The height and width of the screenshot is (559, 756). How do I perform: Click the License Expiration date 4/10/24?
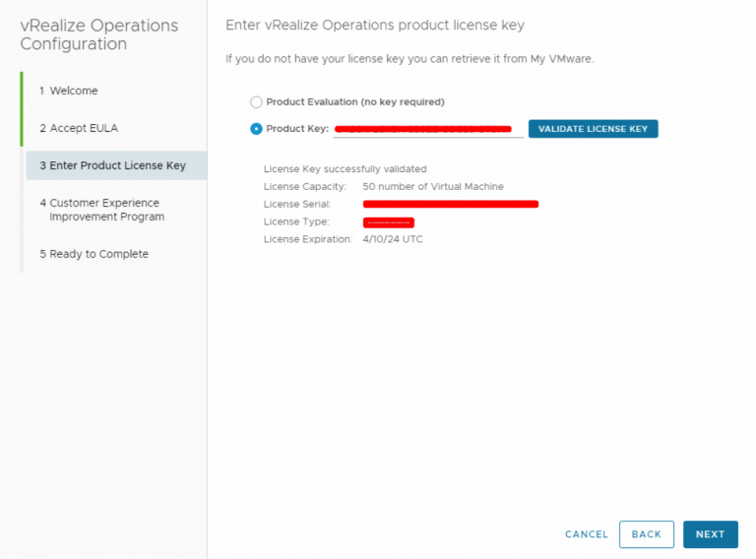392,239
